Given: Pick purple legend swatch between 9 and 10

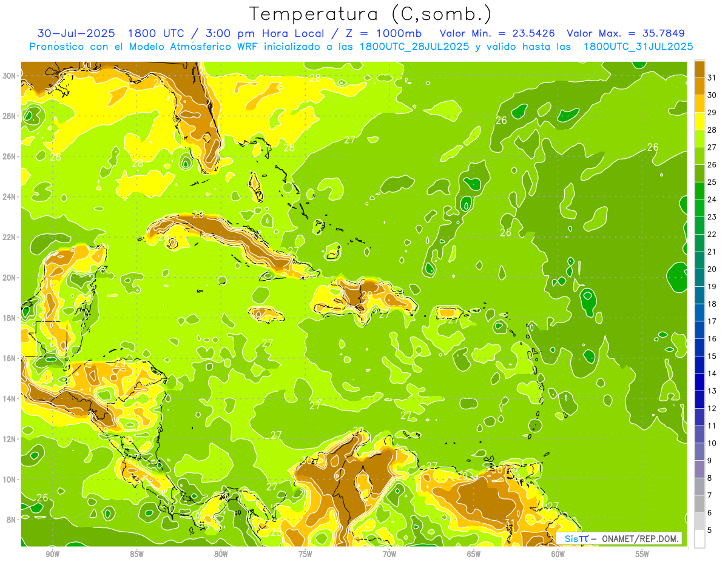Looking at the screenshot, I should click(x=699, y=452).
